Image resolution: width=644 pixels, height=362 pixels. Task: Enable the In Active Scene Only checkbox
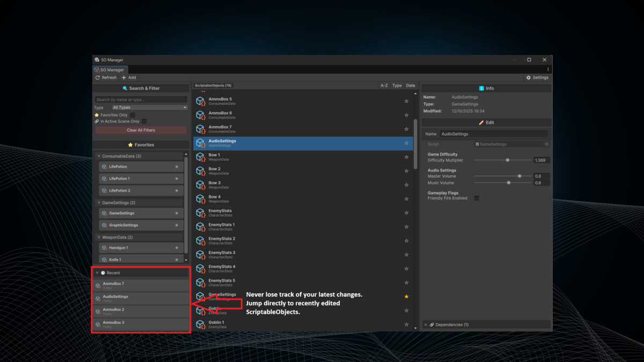(144, 121)
